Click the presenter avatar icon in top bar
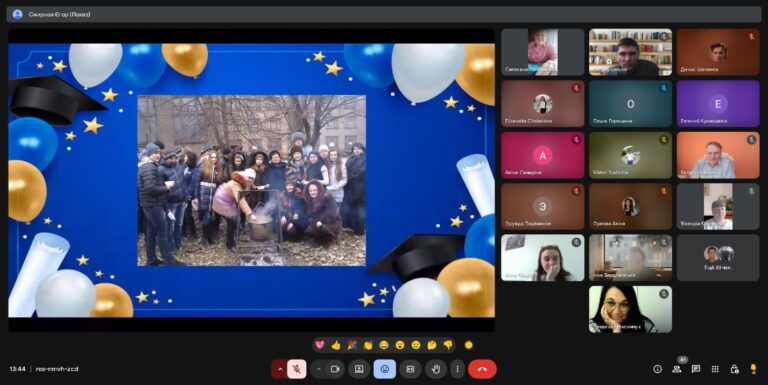The height and width of the screenshot is (385, 768). tap(18, 14)
